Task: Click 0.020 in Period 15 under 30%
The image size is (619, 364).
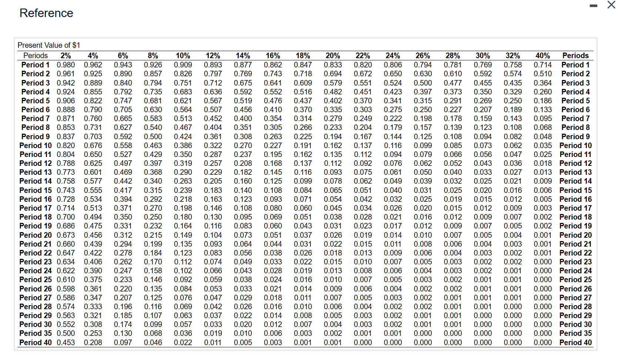Action: pyautogui.click(x=483, y=190)
